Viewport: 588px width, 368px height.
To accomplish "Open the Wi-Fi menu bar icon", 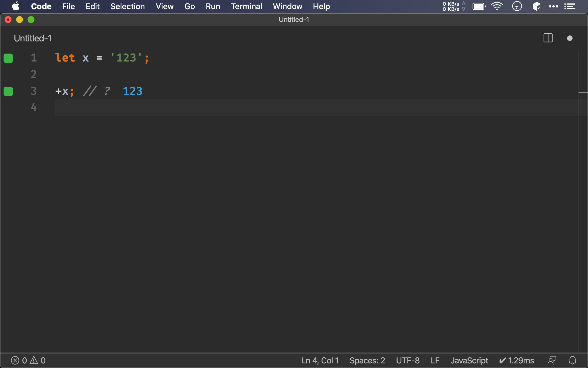I will tap(497, 6).
